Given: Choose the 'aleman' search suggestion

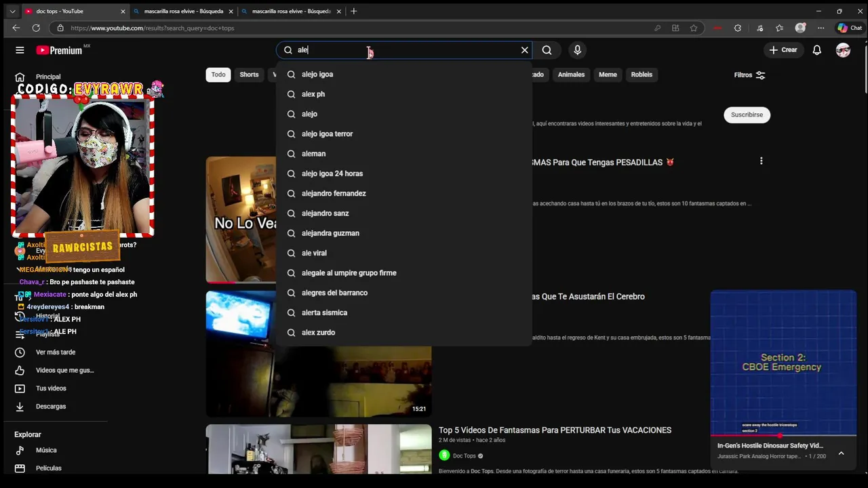Looking at the screenshot, I should [x=404, y=154].
